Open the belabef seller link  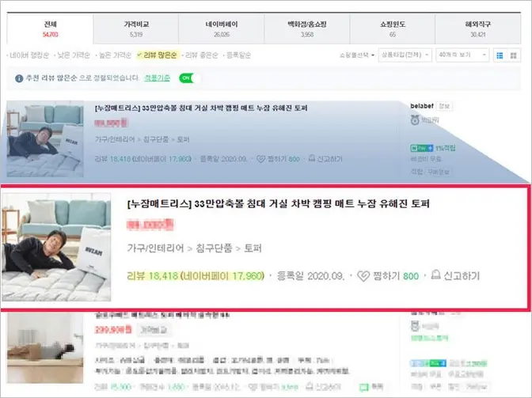coord(422,106)
